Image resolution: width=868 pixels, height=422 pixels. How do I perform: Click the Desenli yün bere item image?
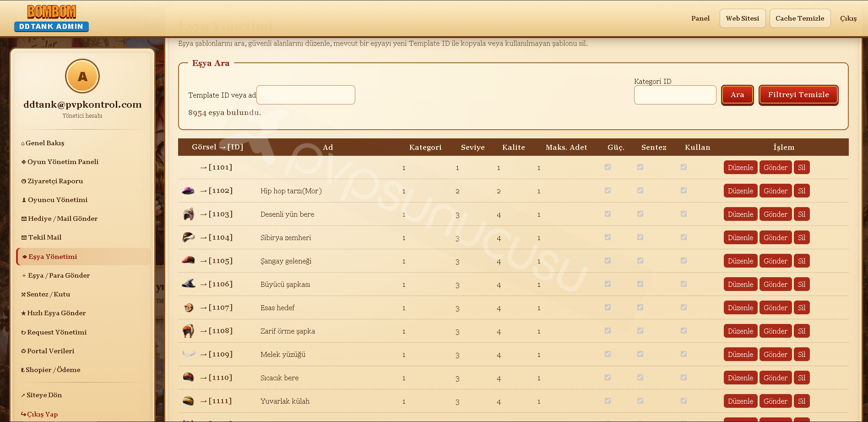[x=188, y=214]
